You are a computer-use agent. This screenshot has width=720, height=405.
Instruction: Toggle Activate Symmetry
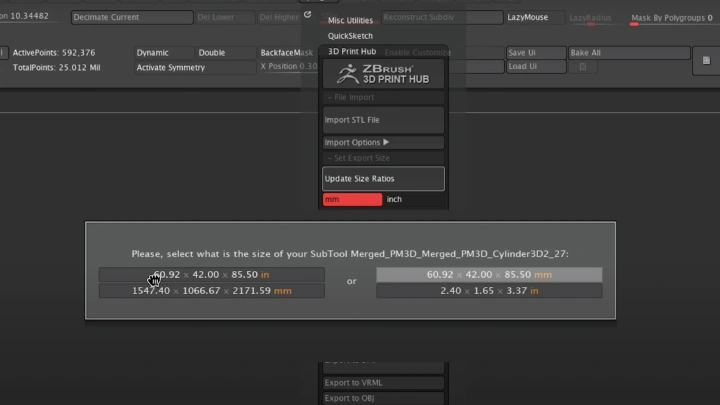click(195, 68)
